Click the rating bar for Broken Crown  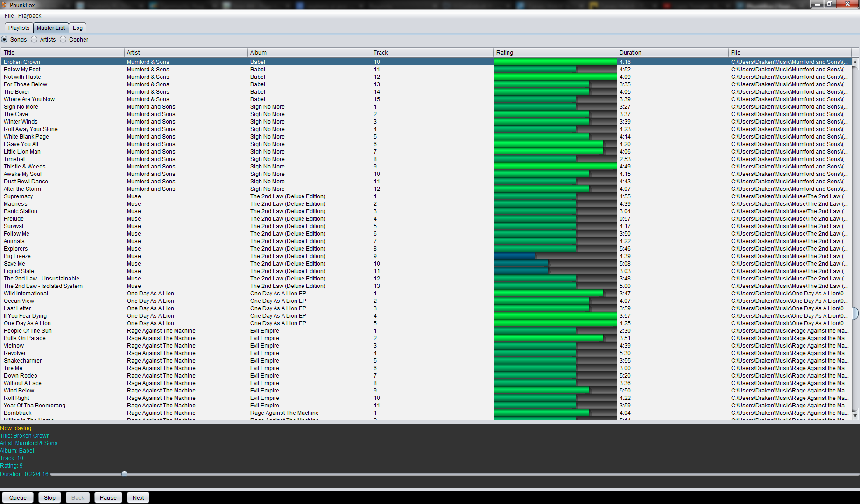click(x=555, y=62)
